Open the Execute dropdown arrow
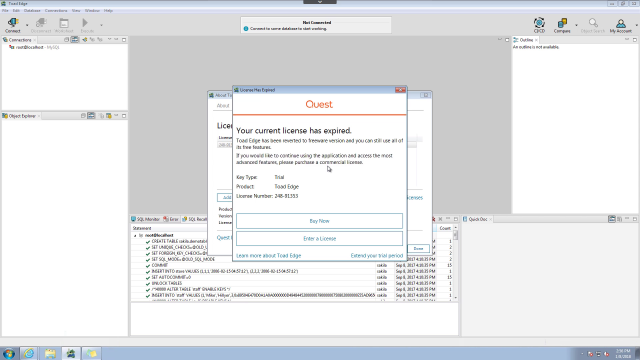 click(101, 25)
